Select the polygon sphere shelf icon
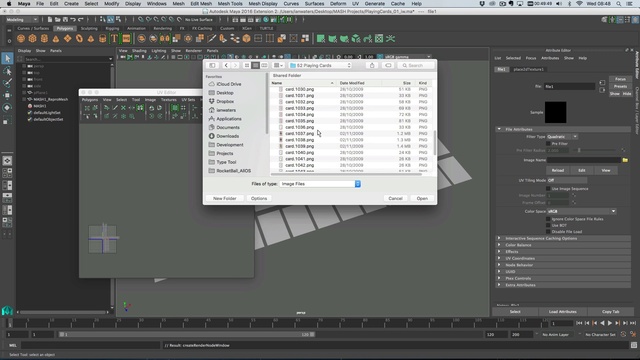Viewport: 640px width, 360px height. [x=21, y=39]
